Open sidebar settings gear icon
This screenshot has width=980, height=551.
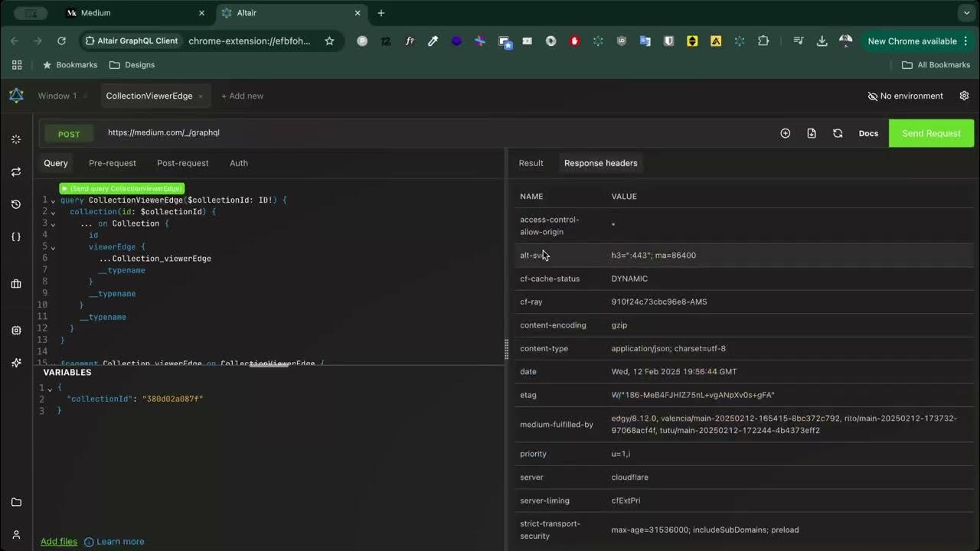pyautogui.click(x=16, y=330)
